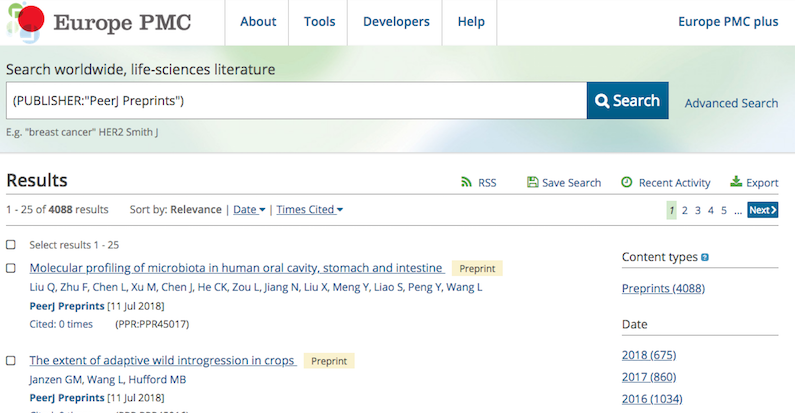Click the Export download icon
The height and width of the screenshot is (413, 795).
[736, 181]
